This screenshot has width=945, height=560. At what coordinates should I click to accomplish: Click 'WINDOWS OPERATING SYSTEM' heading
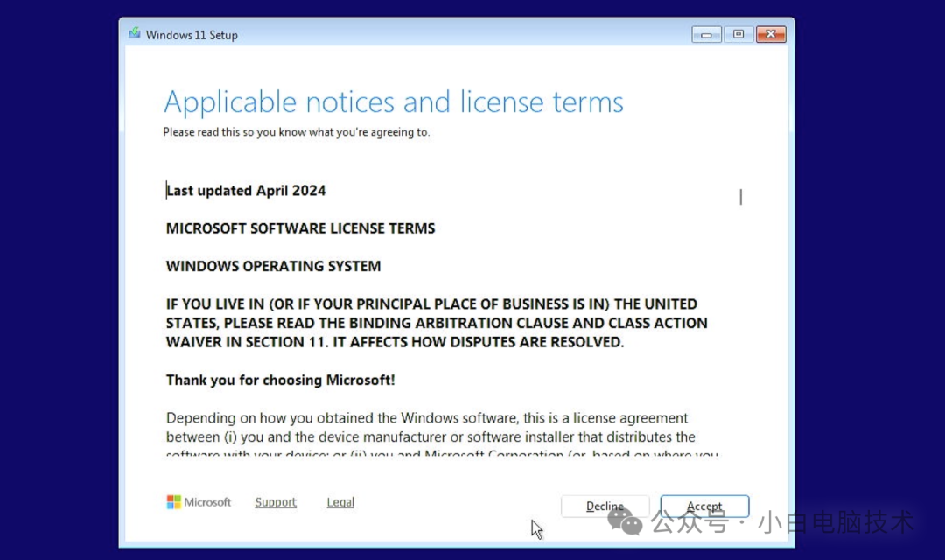coord(273,266)
